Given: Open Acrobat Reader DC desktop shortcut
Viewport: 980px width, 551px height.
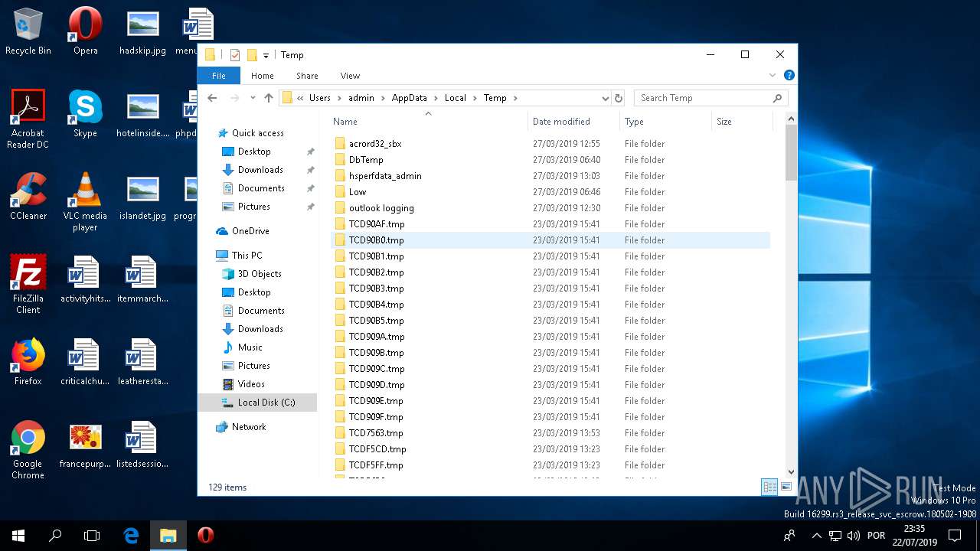Looking at the screenshot, I should coord(28,119).
